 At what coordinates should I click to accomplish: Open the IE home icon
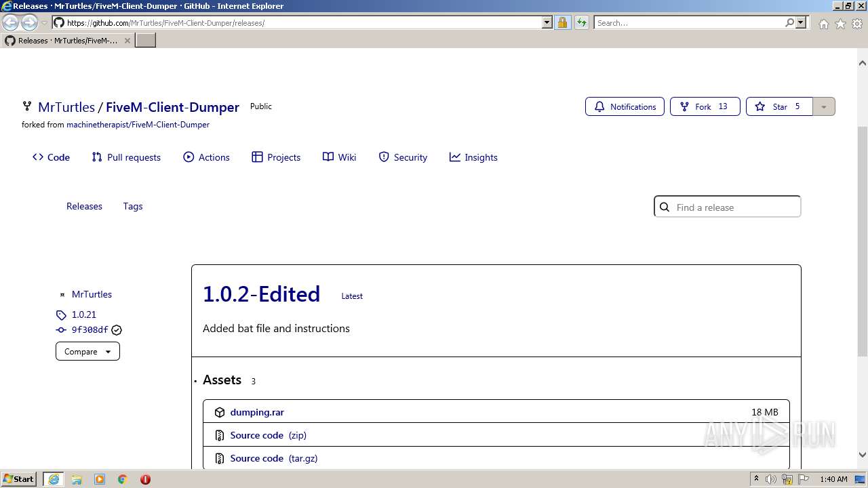click(823, 24)
